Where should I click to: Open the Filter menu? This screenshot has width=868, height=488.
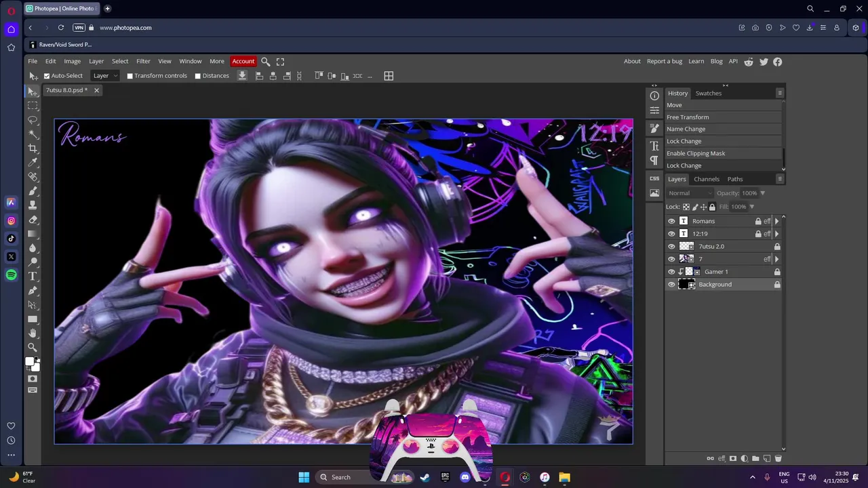coord(143,62)
